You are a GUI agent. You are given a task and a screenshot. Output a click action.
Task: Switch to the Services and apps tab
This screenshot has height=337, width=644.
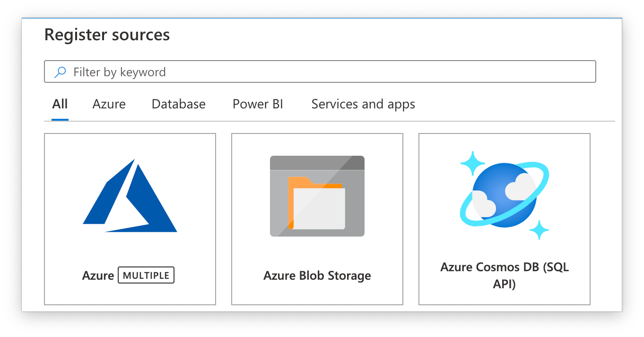coord(363,104)
